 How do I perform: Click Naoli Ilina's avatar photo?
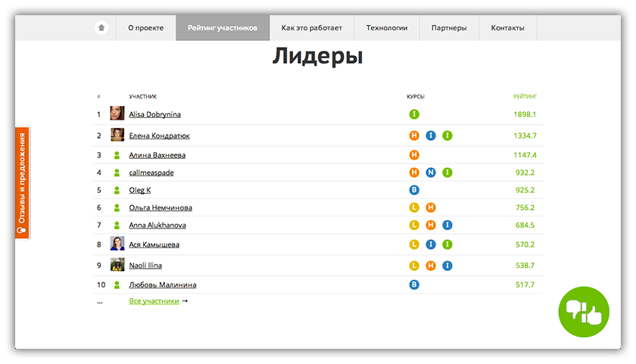point(117,264)
